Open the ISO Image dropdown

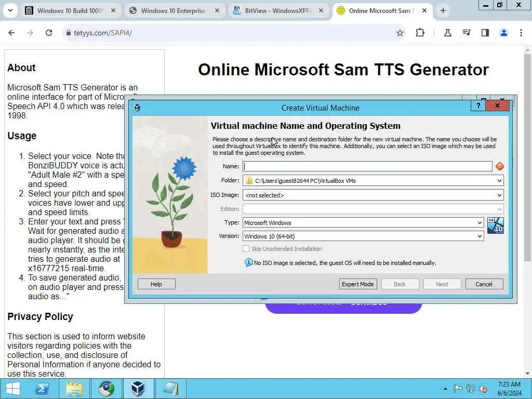(x=373, y=195)
